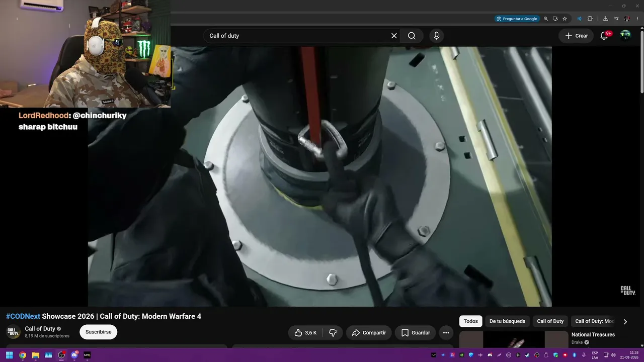Switch the ESP LAA keyboard language indicator
The image size is (644, 362).
point(595,355)
